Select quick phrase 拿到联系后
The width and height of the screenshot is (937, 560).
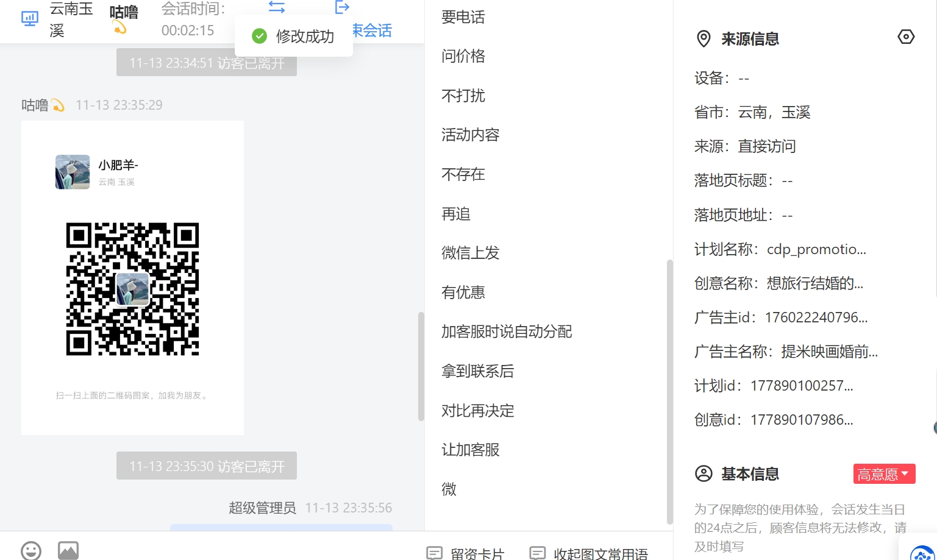(x=478, y=371)
